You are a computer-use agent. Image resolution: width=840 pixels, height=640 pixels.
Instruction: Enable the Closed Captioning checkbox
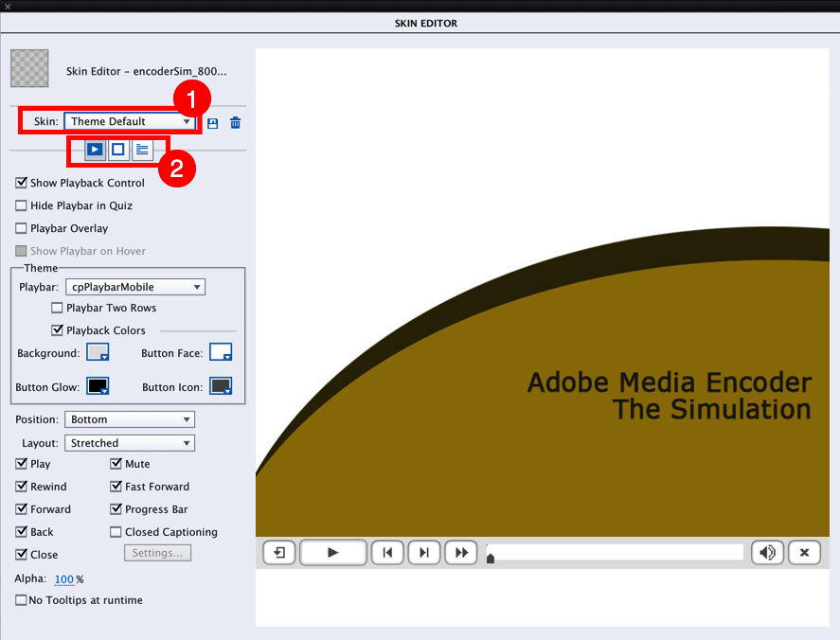tap(116, 532)
